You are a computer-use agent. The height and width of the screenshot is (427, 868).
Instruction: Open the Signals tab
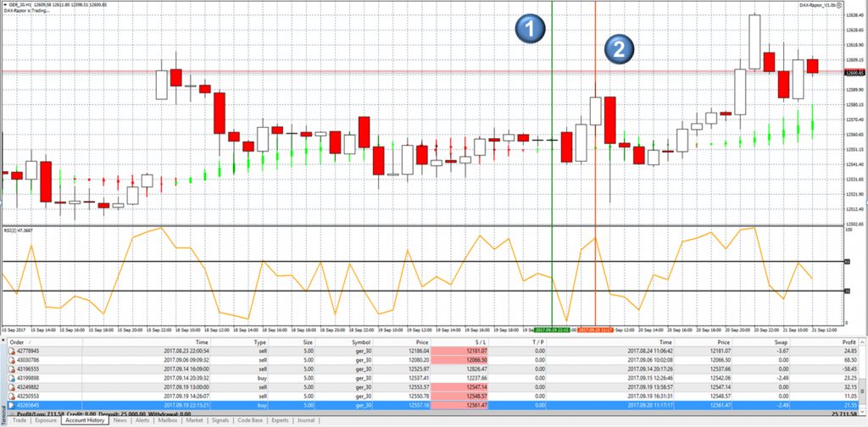click(x=220, y=420)
